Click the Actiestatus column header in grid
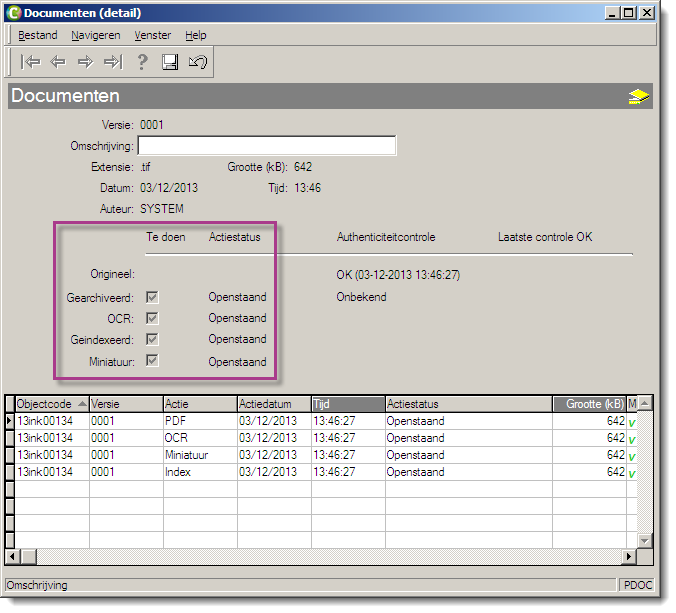This screenshot has width=676, height=613. pos(469,404)
